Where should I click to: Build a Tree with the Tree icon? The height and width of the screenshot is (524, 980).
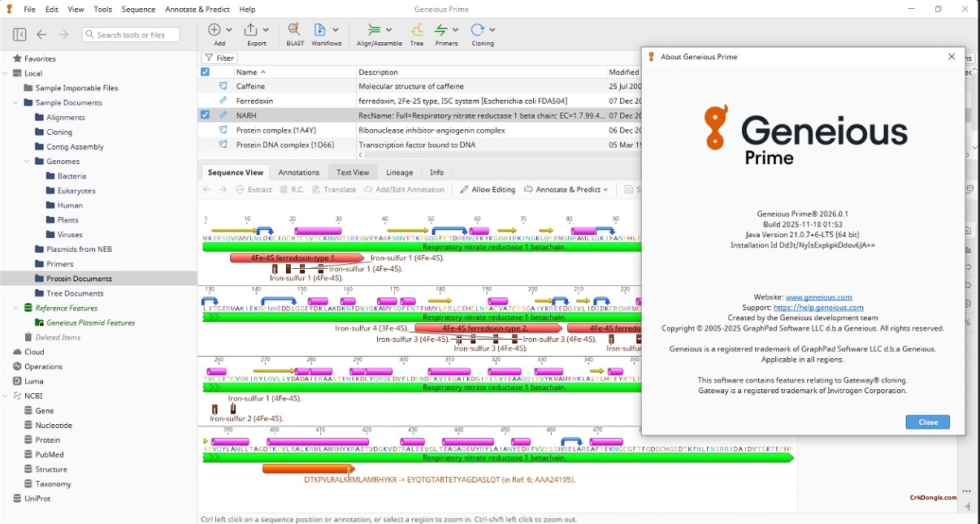click(x=417, y=30)
